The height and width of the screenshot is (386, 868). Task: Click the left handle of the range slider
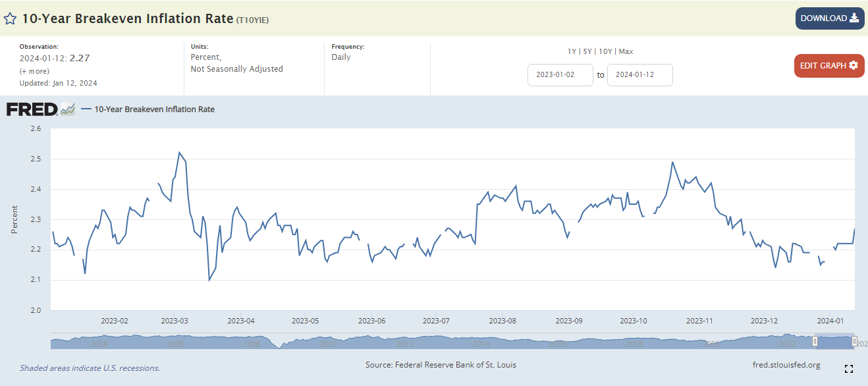tap(815, 341)
